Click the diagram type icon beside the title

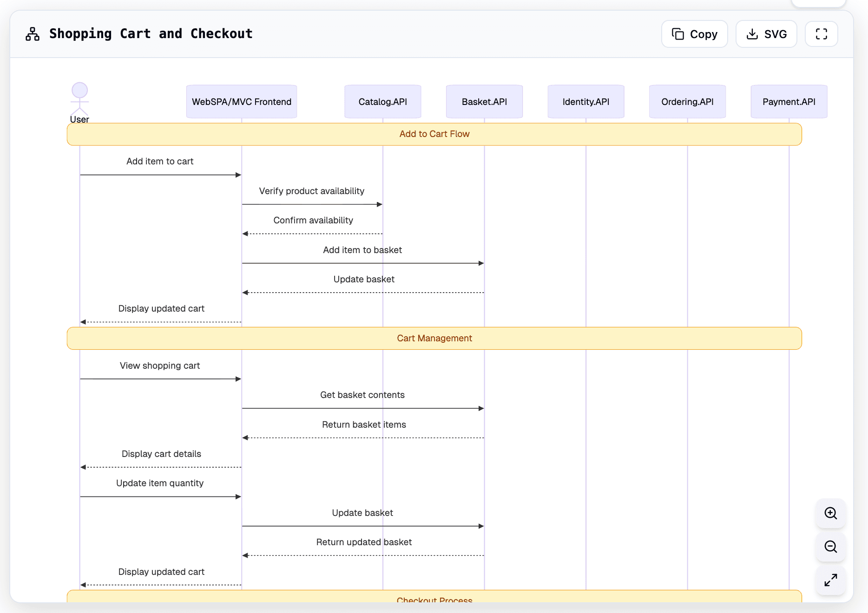coord(32,33)
